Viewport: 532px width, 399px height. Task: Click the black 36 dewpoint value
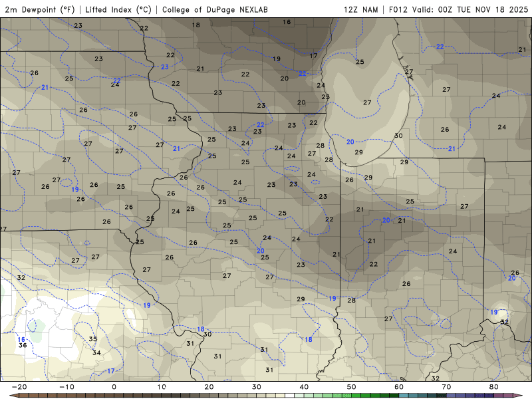click(23, 345)
